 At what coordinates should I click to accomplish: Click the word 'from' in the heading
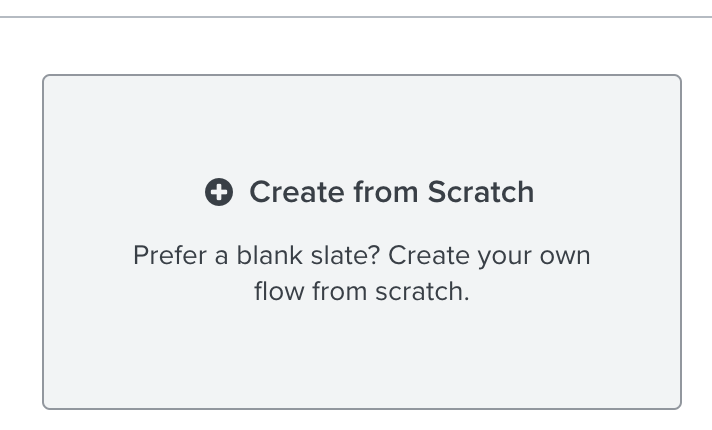(386, 192)
